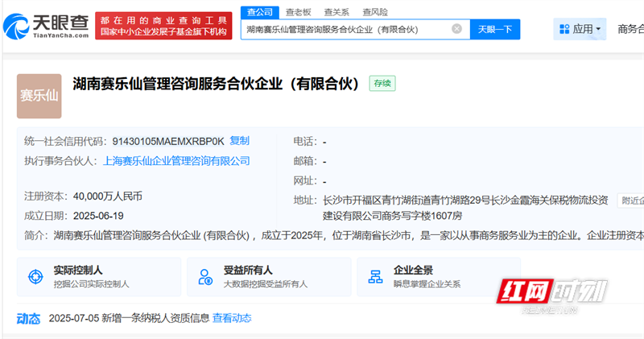Click credit code 91430105MAEMXRBP0K
Viewport: 644px width, 339px height.
(168, 142)
